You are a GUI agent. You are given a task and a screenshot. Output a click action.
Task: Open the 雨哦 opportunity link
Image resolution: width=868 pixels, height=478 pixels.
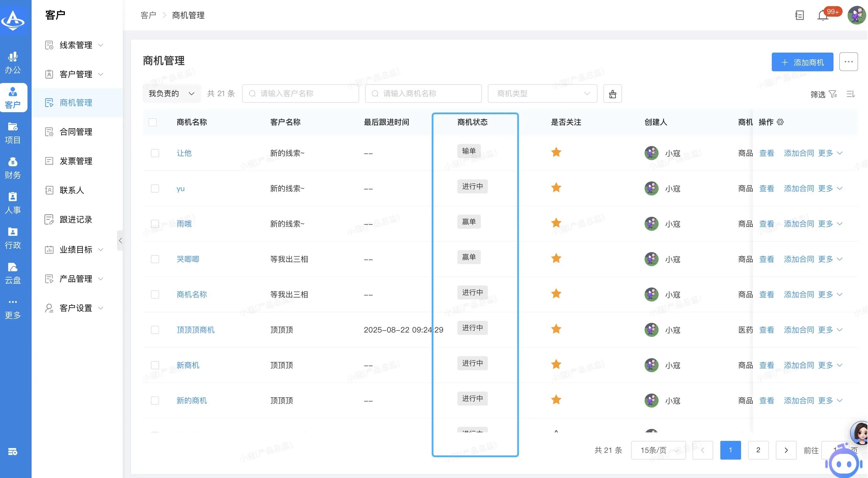coord(184,224)
